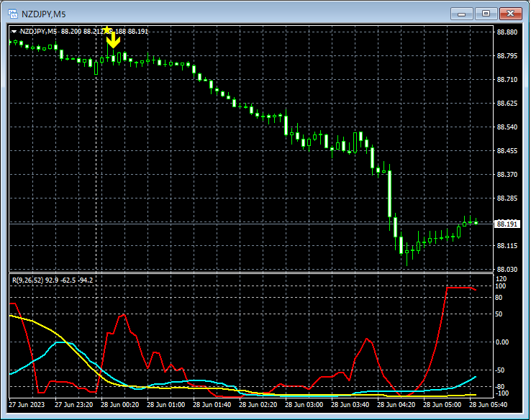Click the yellow down arrow signal marker
This screenshot has width=531, height=420.
[113, 41]
